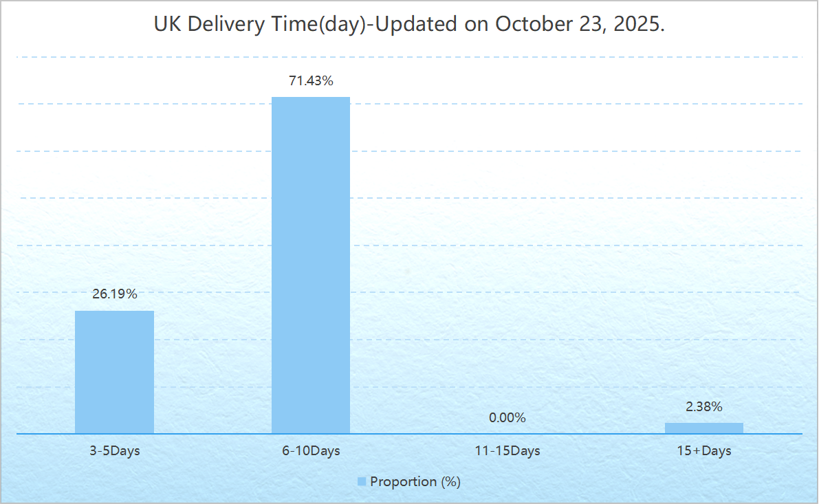Click the 71.43% data label

click(x=311, y=81)
